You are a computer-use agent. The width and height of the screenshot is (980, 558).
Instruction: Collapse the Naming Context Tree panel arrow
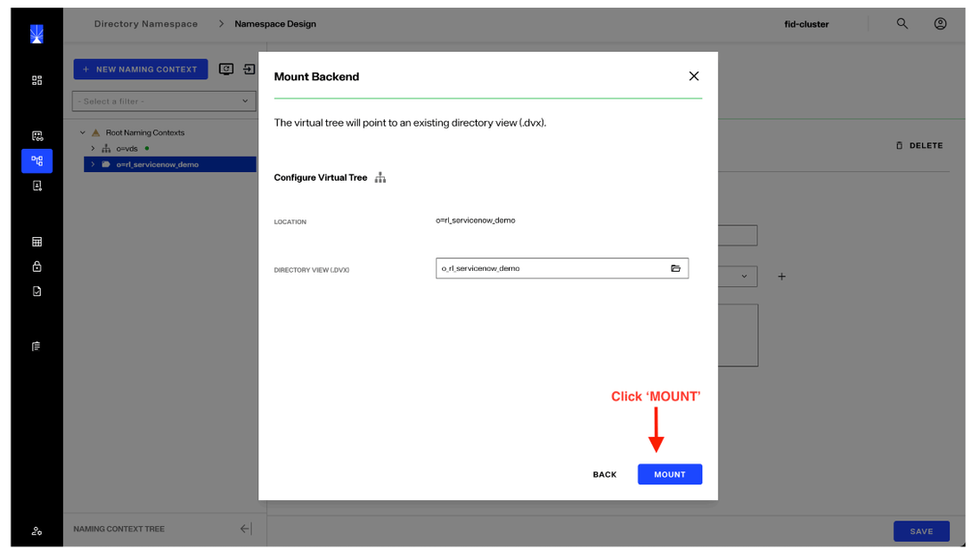tap(246, 529)
